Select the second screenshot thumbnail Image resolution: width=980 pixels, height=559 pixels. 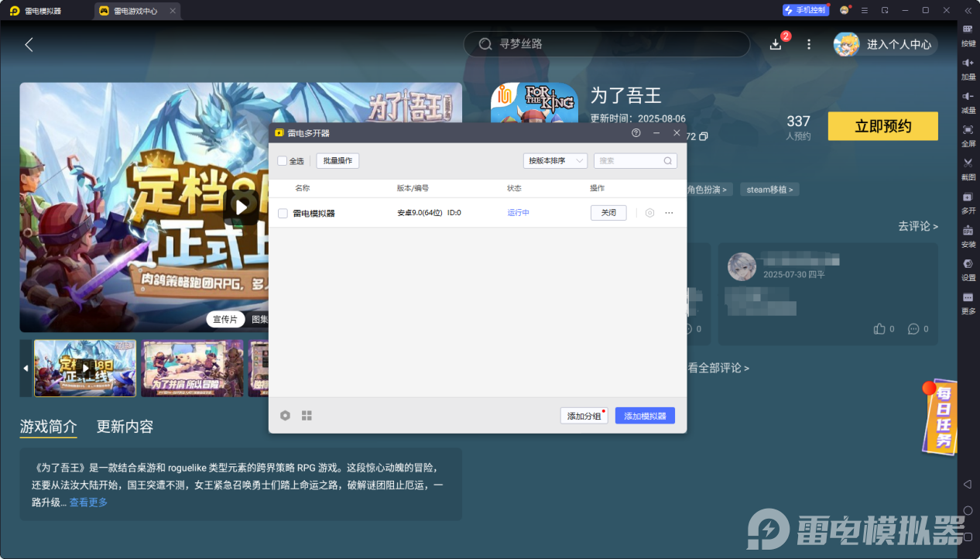click(x=192, y=369)
